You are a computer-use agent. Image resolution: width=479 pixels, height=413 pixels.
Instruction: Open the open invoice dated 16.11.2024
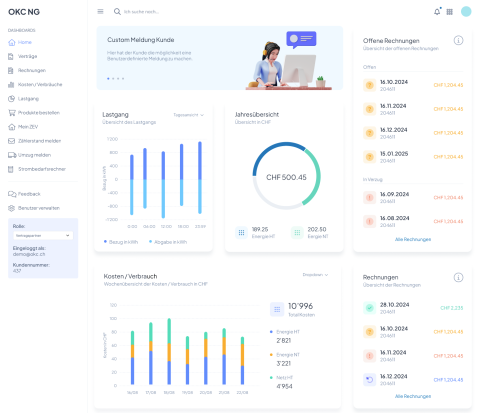click(x=413, y=109)
